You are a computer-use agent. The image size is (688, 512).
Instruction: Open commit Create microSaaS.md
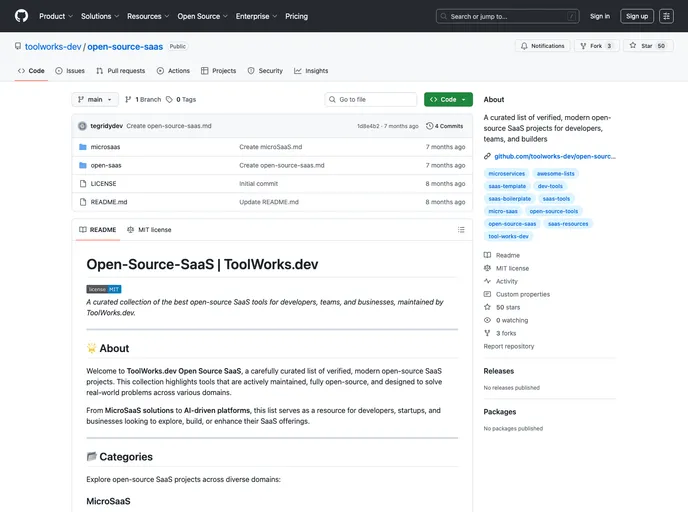click(x=271, y=147)
